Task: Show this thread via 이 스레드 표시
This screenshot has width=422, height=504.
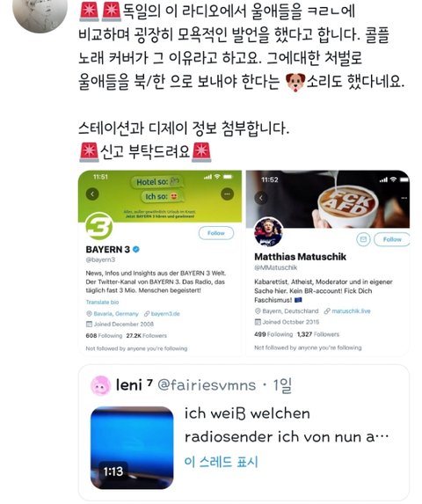Action: pos(221,462)
